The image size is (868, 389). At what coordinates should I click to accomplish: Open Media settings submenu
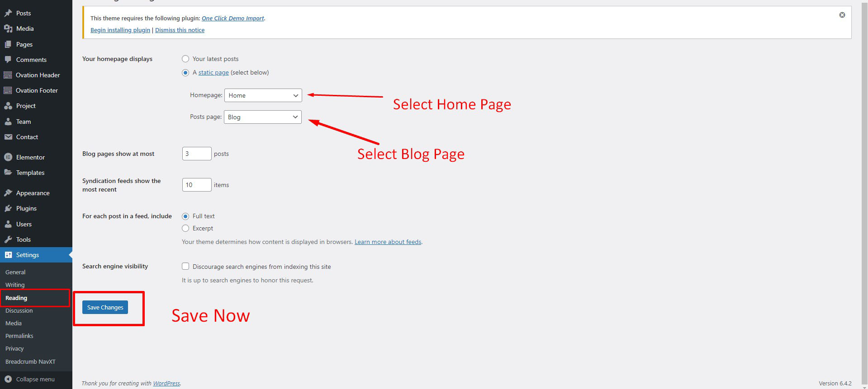click(x=14, y=323)
